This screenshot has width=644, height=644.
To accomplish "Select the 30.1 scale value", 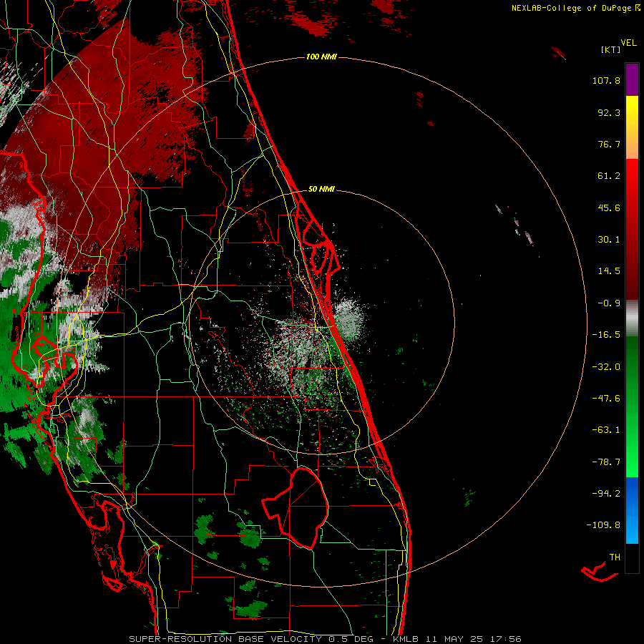I will 609,240.
